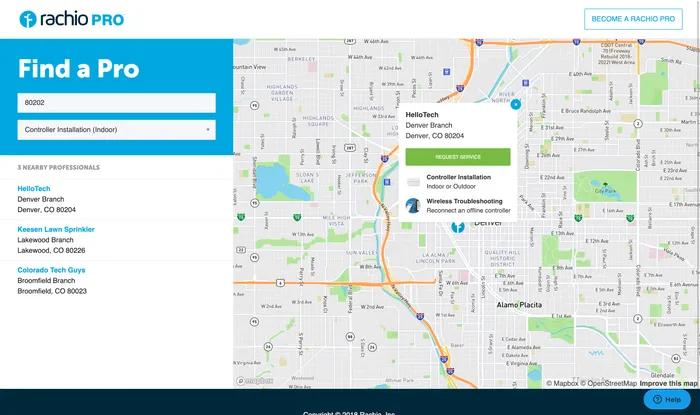Click the 'Find a Pro' heading
700x415 pixels.
(79, 69)
